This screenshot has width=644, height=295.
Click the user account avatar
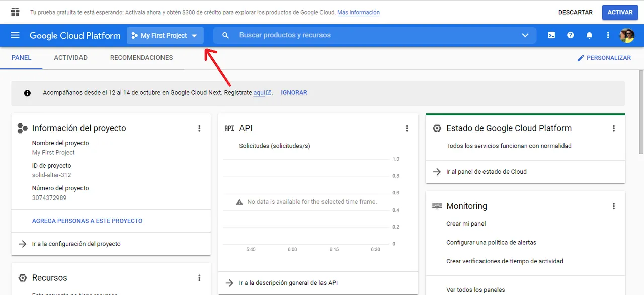[x=627, y=35]
